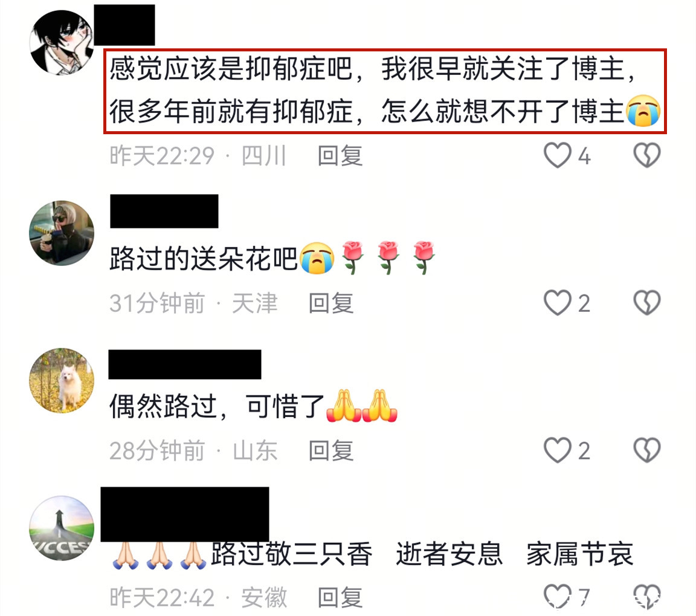Like the Tianjin flower comment
Screen dimensions: 696x616
558,303
